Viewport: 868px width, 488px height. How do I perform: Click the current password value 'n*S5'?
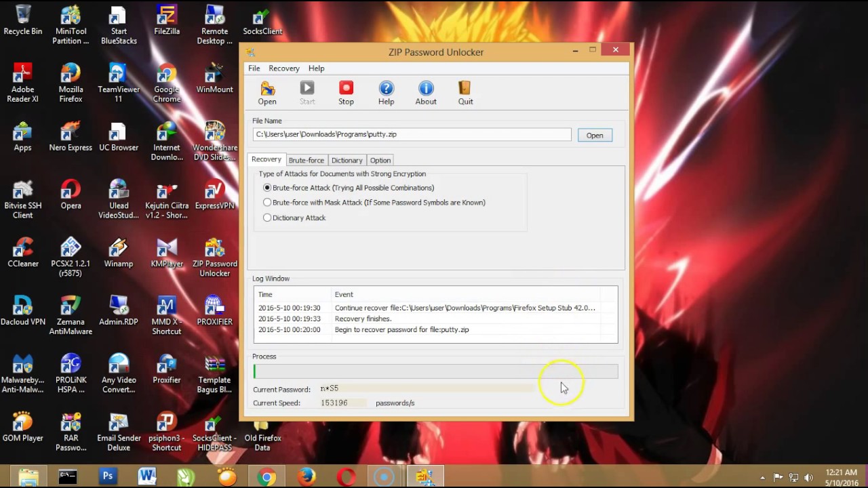[x=330, y=388]
